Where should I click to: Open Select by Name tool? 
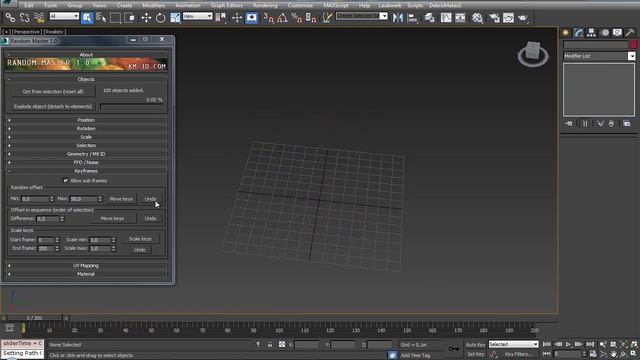[101, 18]
